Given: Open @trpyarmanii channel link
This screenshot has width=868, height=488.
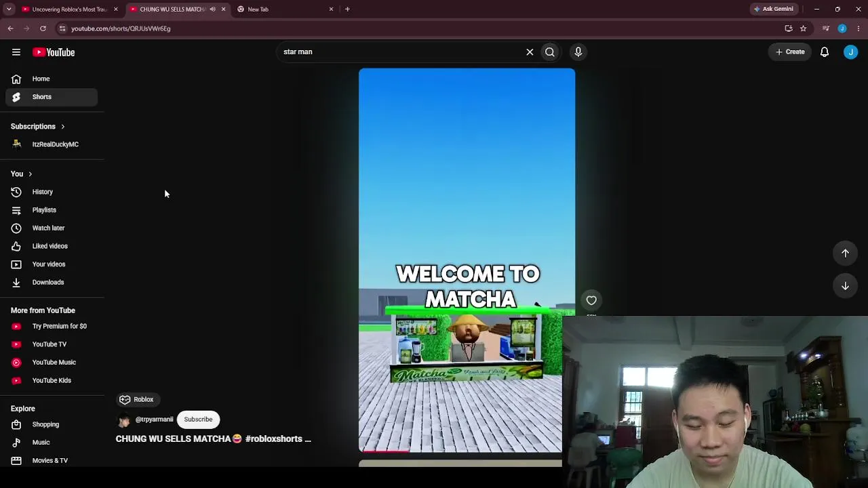Looking at the screenshot, I should point(155,420).
